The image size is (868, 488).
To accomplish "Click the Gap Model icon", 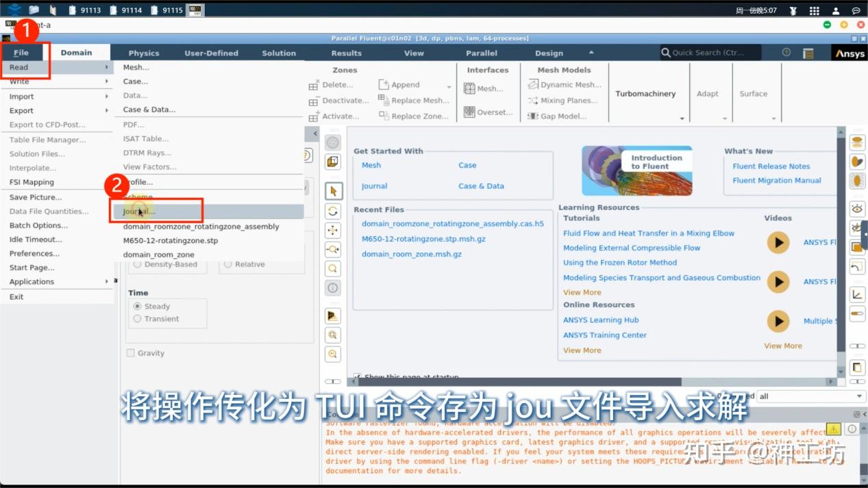I will point(533,116).
